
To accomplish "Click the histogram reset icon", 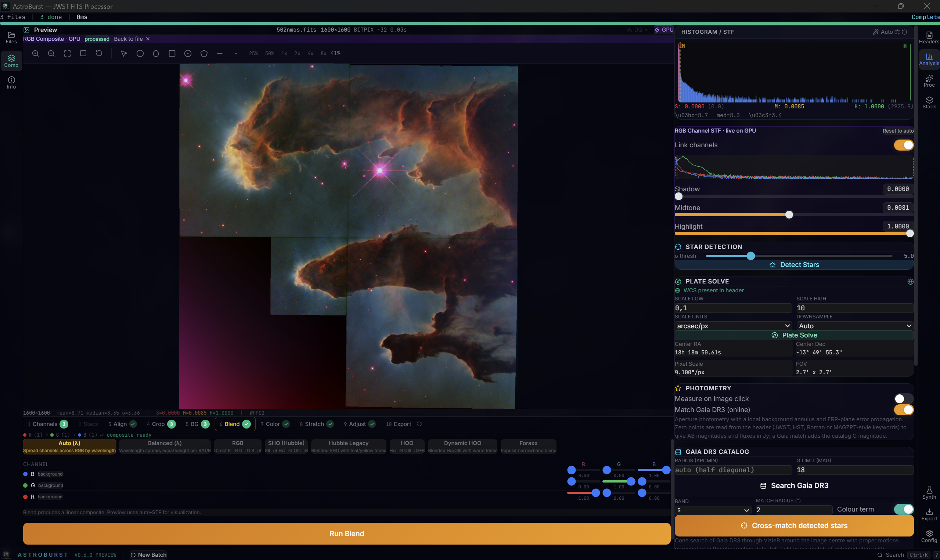I will pos(904,32).
